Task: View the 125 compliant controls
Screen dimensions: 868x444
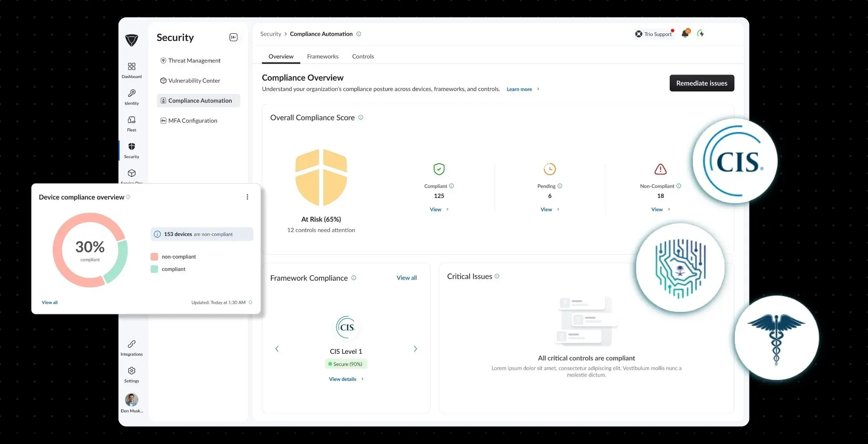Action: pos(439,209)
